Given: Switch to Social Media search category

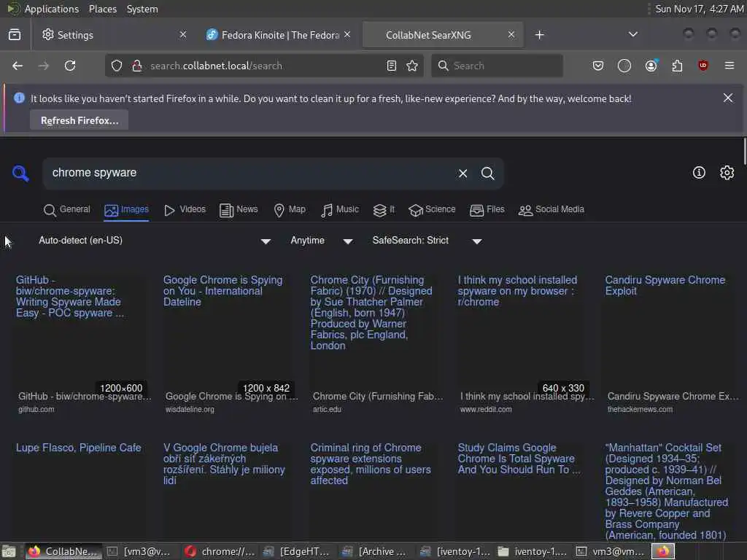Looking at the screenshot, I should pos(551,209).
